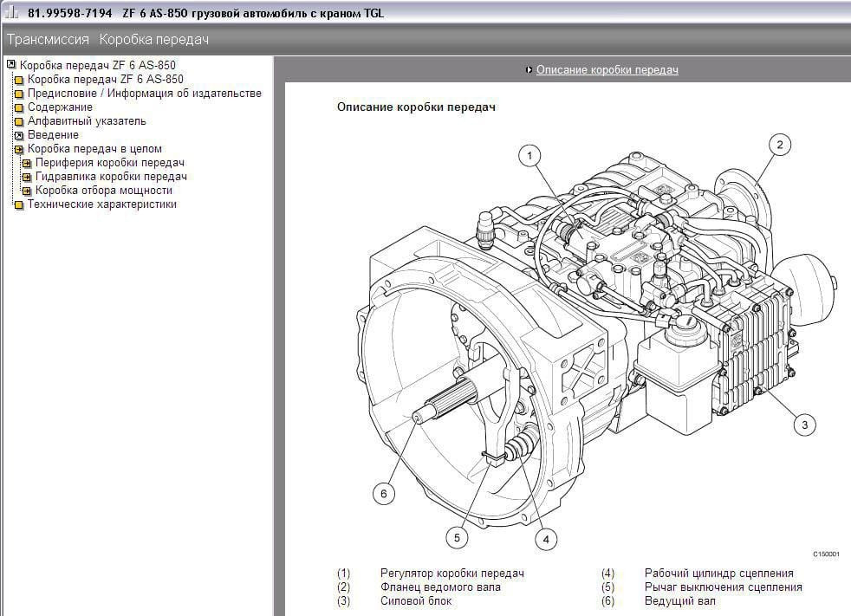This screenshot has height=616, width=851.
Task: Open the Коробка отбора мощности tree entry
Action: [103, 191]
